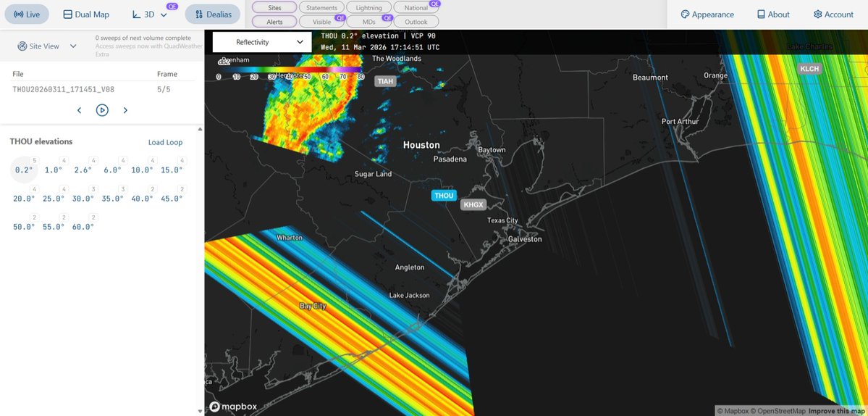Select 40.0° elevation

coord(143,199)
